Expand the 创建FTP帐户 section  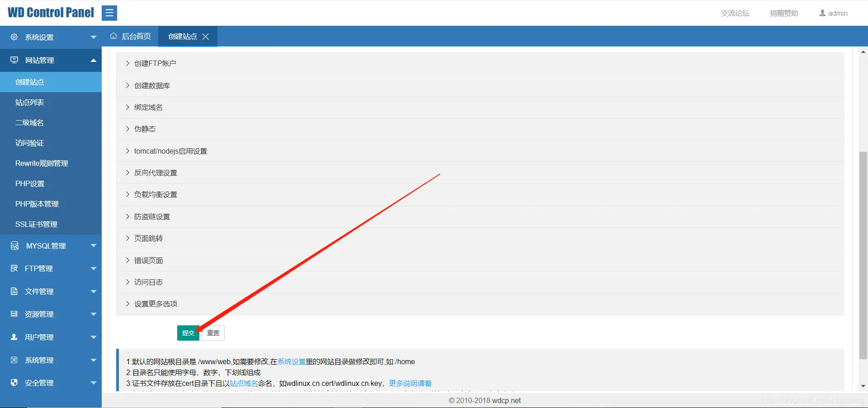480,64
